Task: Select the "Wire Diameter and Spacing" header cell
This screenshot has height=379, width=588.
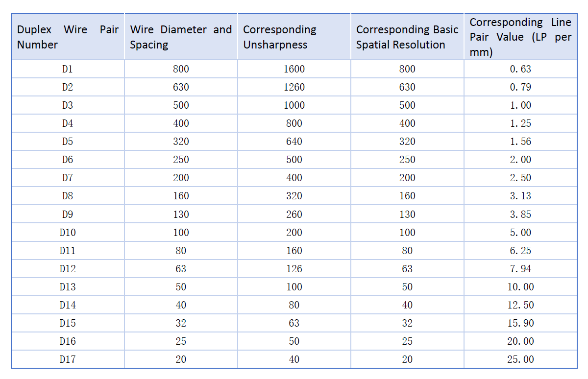Action: point(181,37)
